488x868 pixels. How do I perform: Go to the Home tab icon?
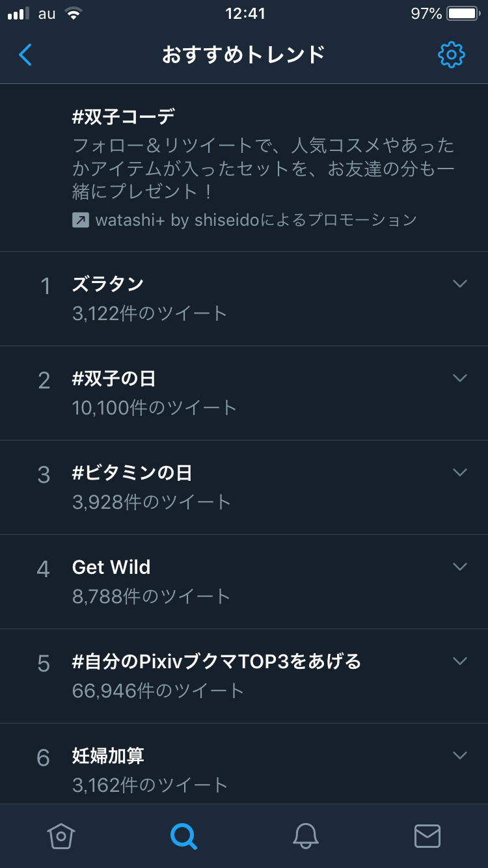point(61,835)
